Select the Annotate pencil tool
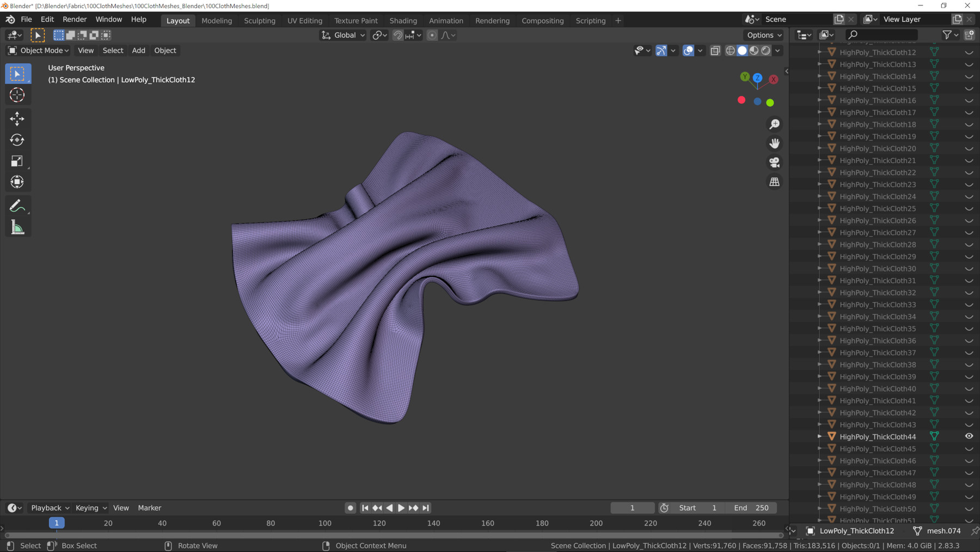Image resolution: width=980 pixels, height=552 pixels. click(17, 206)
